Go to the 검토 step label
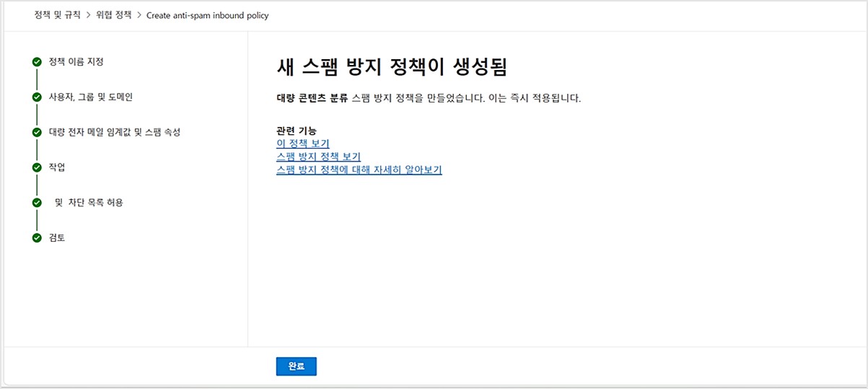Viewport: 868px width, 389px height. coord(57,238)
